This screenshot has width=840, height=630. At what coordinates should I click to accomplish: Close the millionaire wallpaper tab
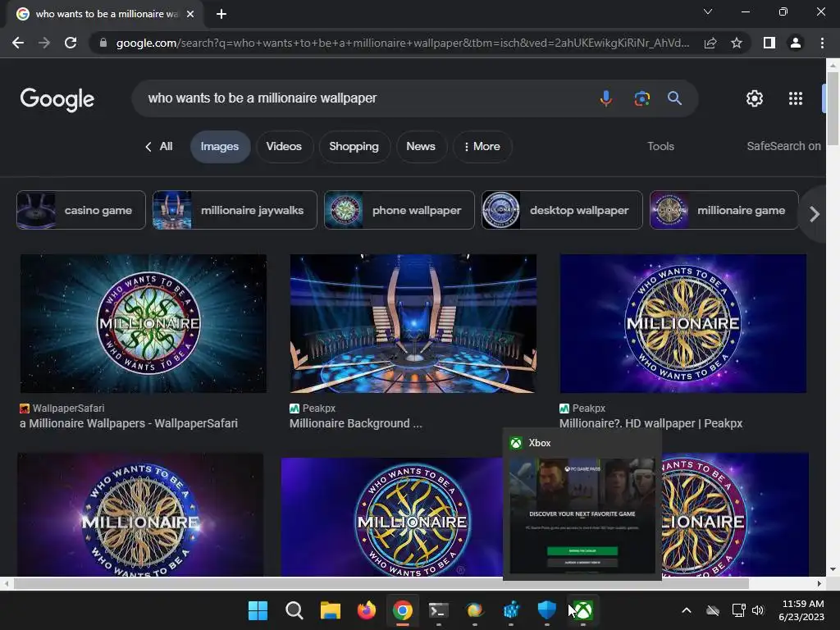190,14
